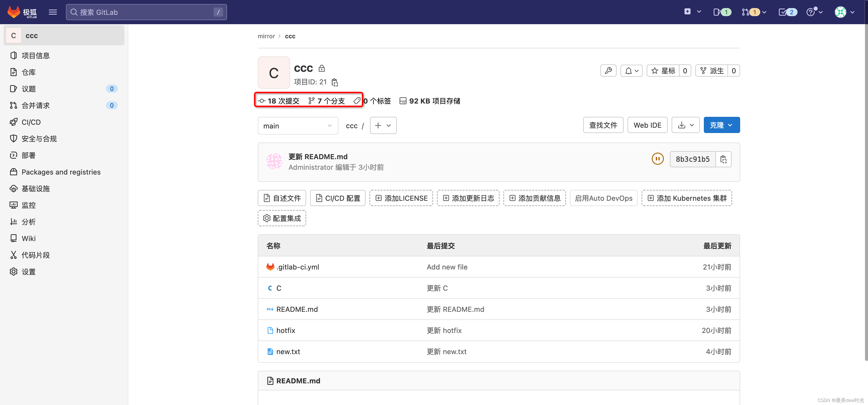Open the create new plus dropdown
This screenshot has height=405, width=868.
(x=693, y=12)
